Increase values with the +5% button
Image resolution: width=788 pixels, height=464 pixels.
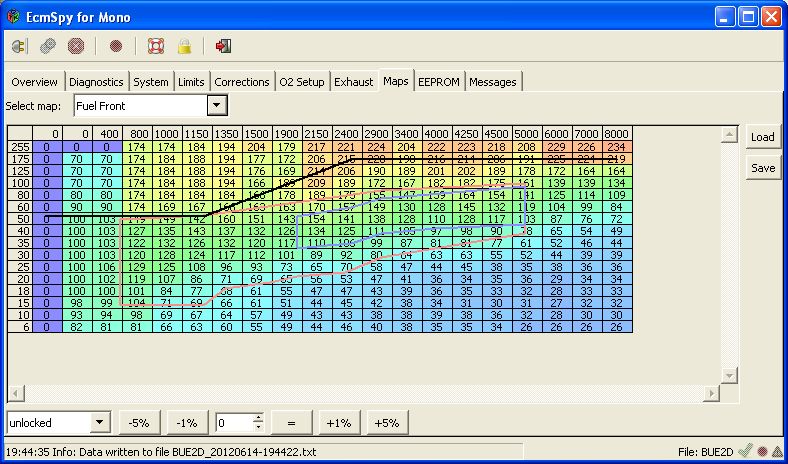(386, 422)
